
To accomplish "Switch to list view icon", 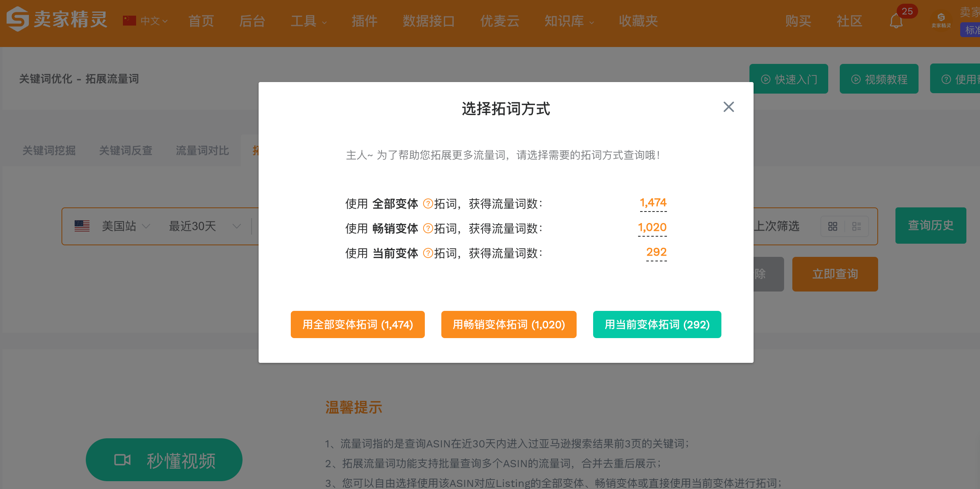I will [857, 226].
